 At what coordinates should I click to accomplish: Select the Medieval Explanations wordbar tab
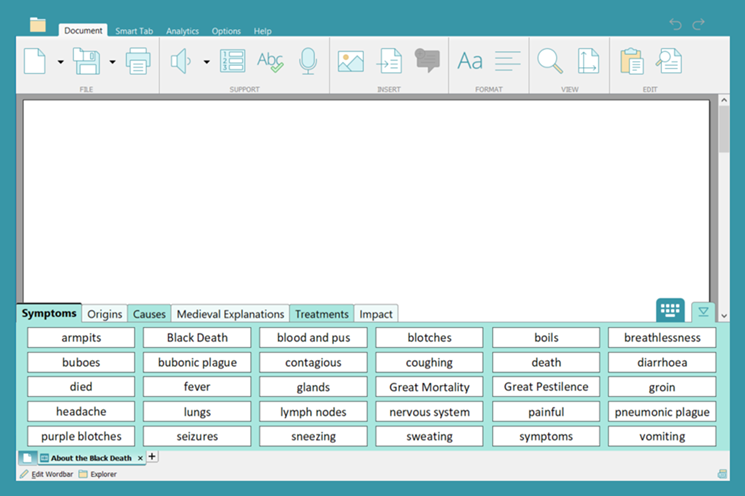click(230, 314)
